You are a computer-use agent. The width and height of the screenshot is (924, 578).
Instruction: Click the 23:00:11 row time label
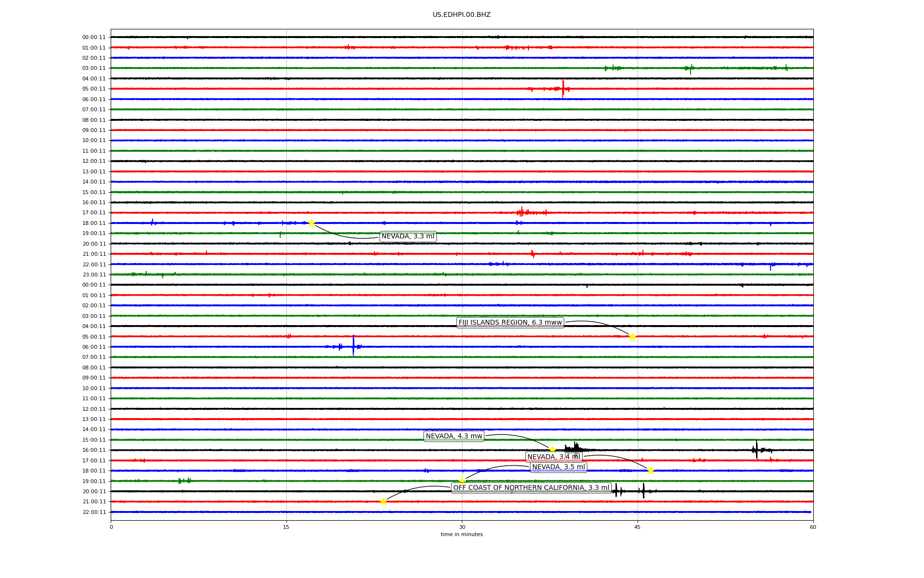click(x=94, y=275)
